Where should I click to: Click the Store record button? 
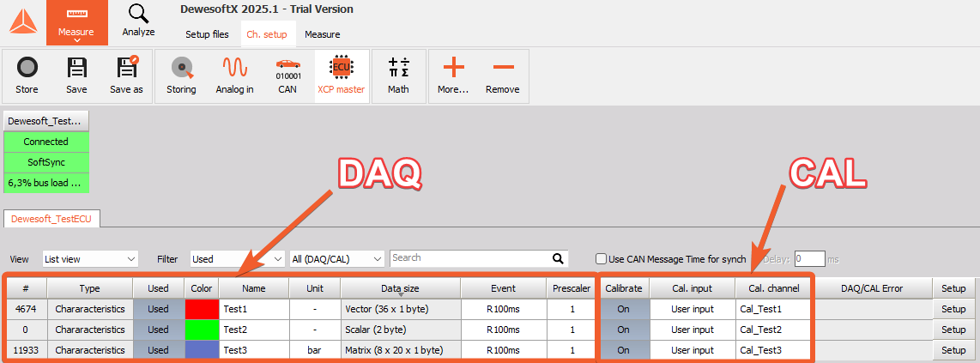click(x=27, y=76)
